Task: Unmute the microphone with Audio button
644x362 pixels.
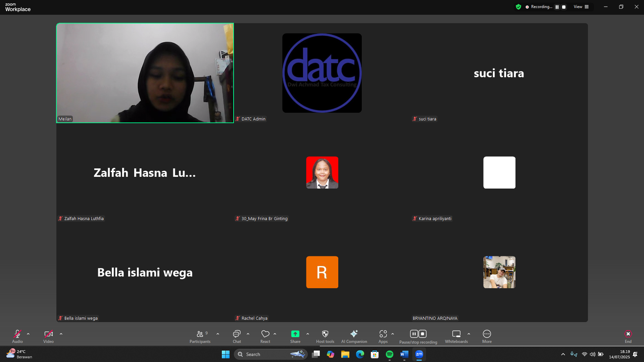Action: (x=17, y=336)
